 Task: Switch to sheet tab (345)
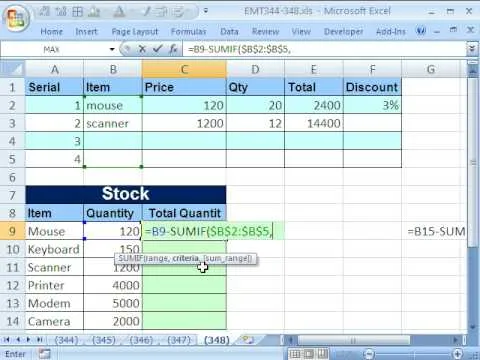click(104, 340)
